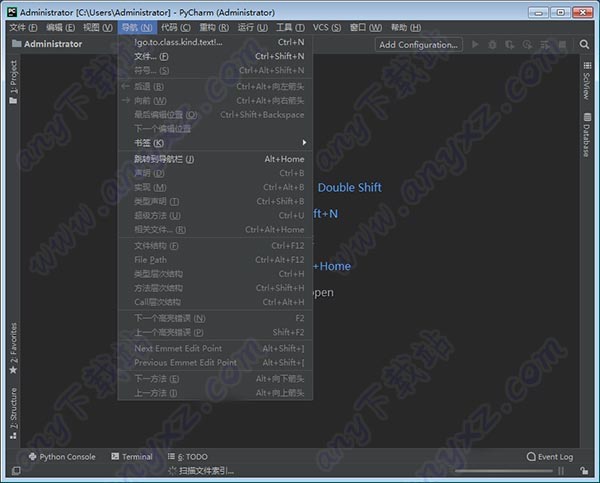Click the Debug bug icon in toolbar
Image resolution: width=600 pixels, height=483 pixels.
point(492,44)
